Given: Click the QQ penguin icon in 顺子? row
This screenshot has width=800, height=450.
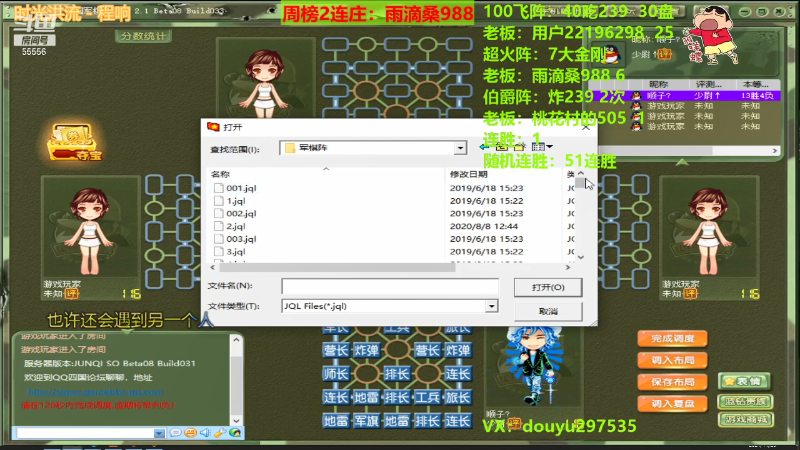Looking at the screenshot, I should tap(636, 95).
